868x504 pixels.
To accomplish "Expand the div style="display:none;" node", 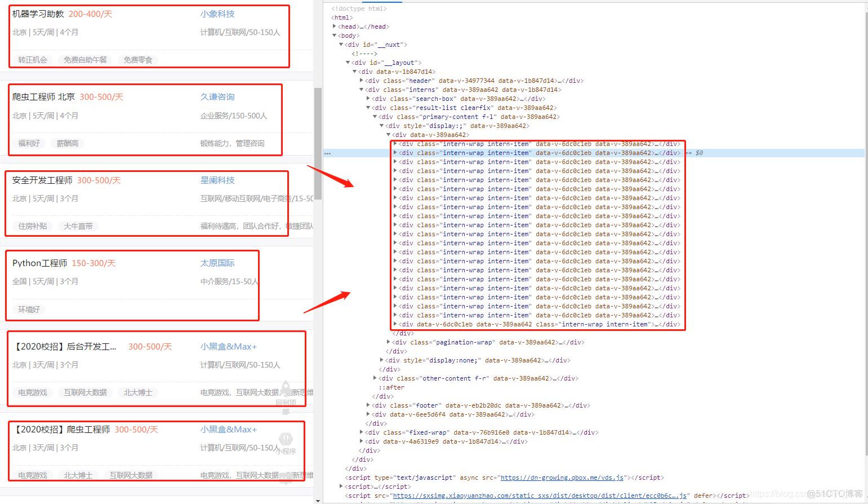I will pyautogui.click(x=381, y=360).
